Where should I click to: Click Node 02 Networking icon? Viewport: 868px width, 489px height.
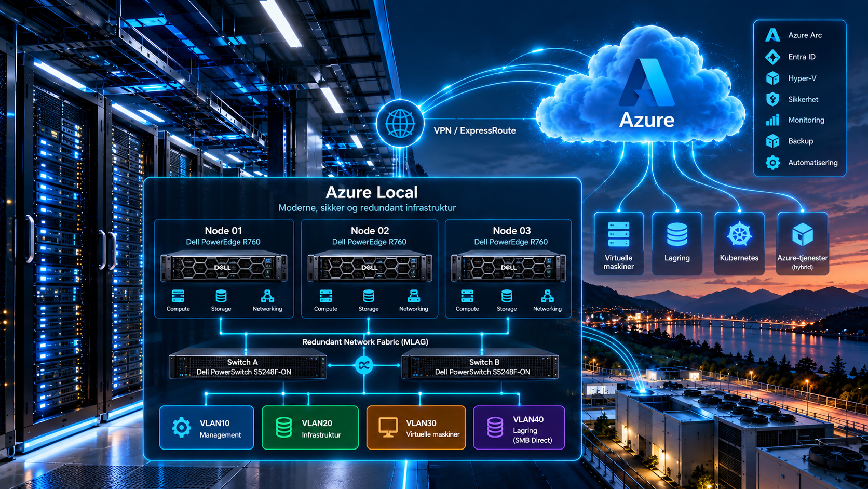pyautogui.click(x=414, y=296)
